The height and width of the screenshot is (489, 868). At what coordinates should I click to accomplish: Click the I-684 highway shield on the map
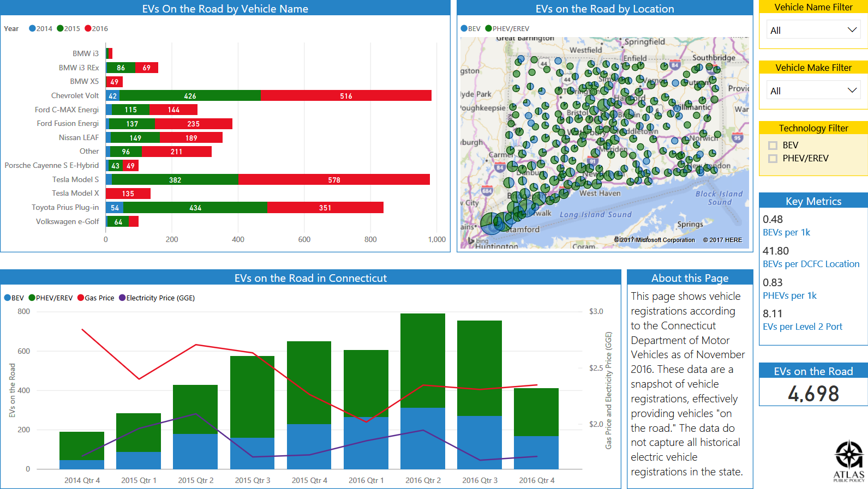coord(487,191)
